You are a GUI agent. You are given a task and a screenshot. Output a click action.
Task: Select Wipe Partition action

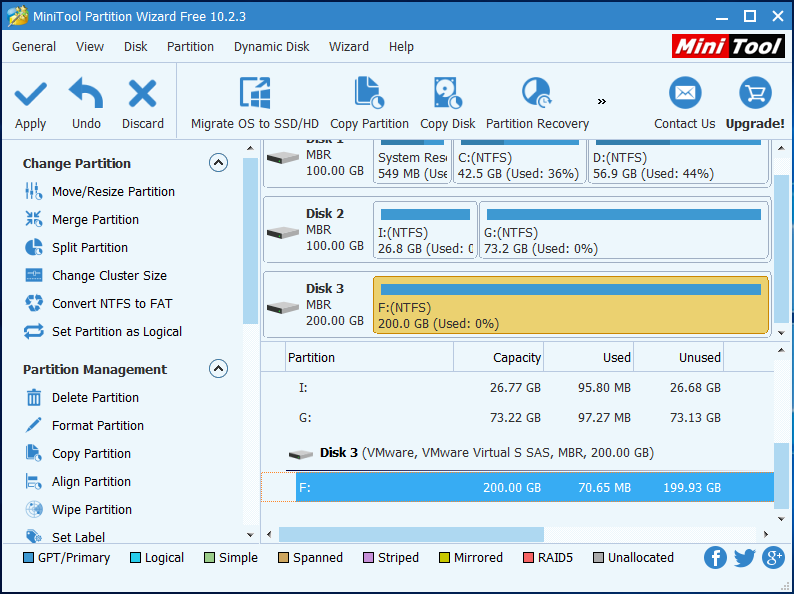[78, 509]
